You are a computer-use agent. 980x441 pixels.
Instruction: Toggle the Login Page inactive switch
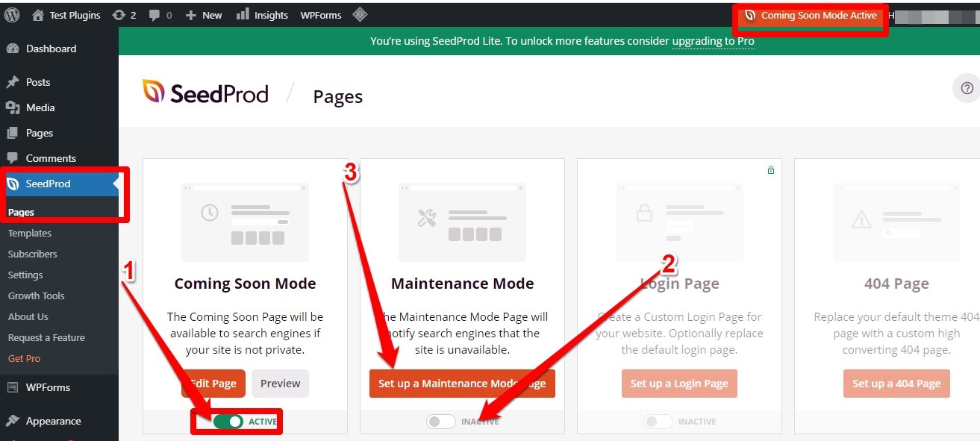coord(658,422)
